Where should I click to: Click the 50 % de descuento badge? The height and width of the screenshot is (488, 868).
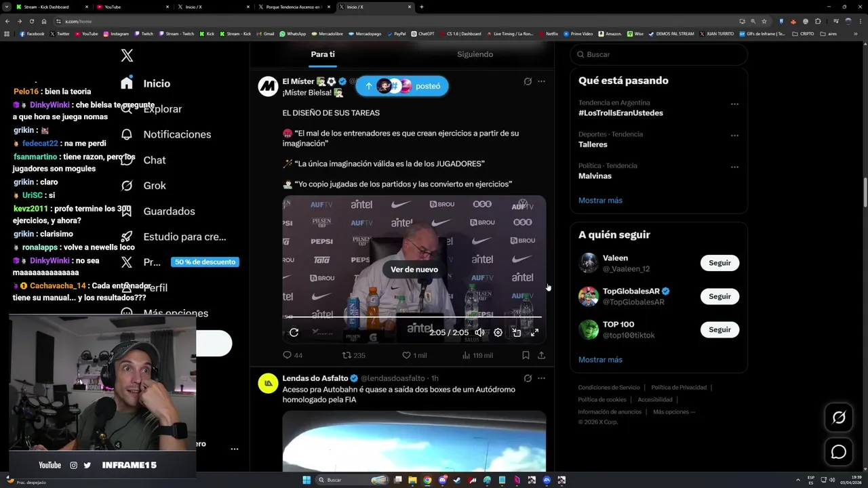(205, 262)
